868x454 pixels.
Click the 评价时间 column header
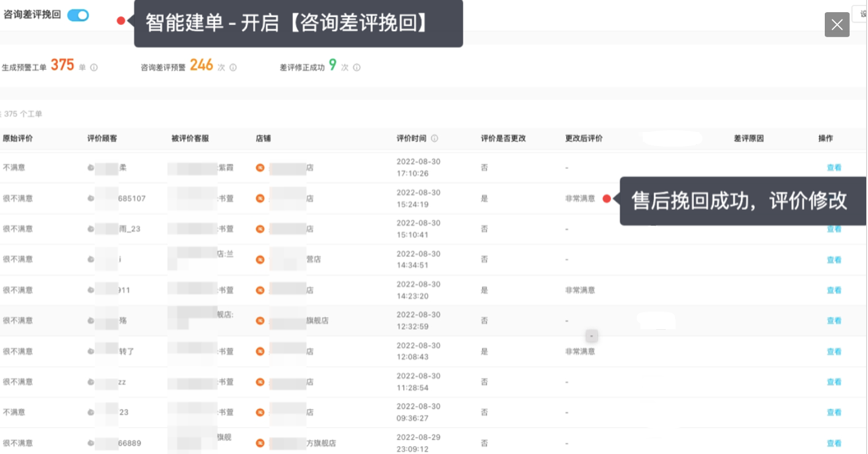coord(412,139)
